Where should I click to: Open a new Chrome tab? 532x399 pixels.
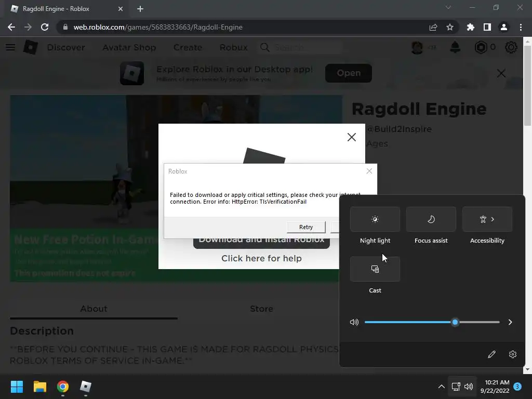click(140, 9)
